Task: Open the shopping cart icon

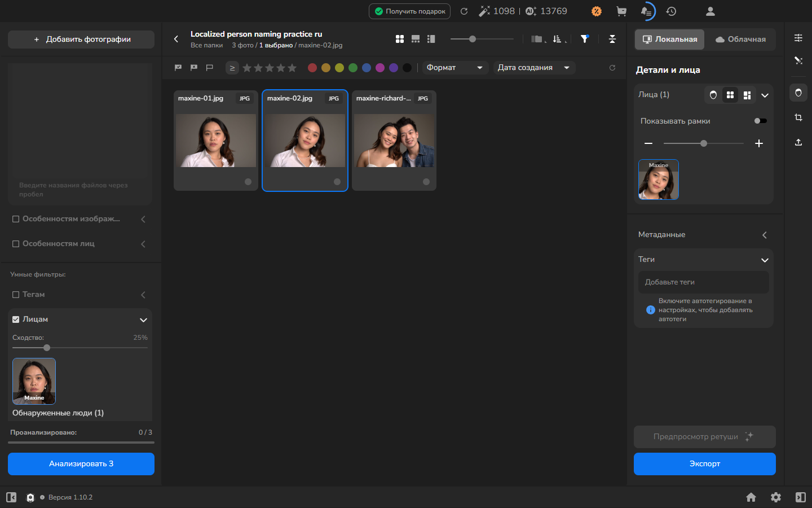Action: pyautogui.click(x=621, y=11)
